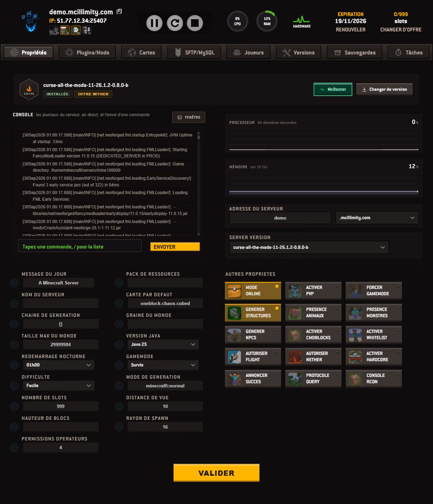Switch to the Cartes tab

(x=141, y=53)
